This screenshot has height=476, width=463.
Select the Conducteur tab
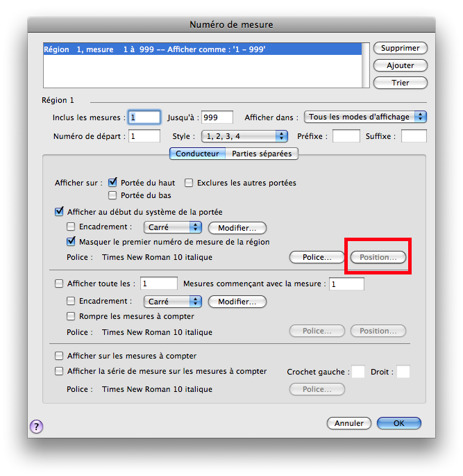pyautogui.click(x=197, y=154)
